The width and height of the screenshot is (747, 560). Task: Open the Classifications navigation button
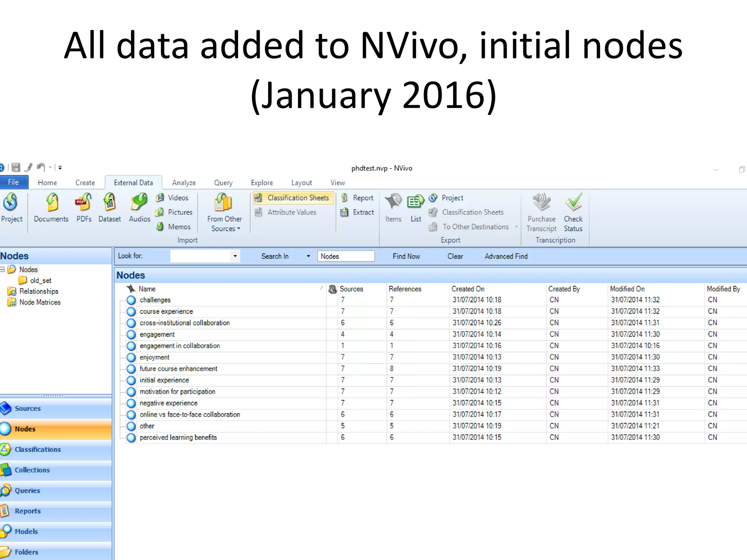(x=56, y=450)
